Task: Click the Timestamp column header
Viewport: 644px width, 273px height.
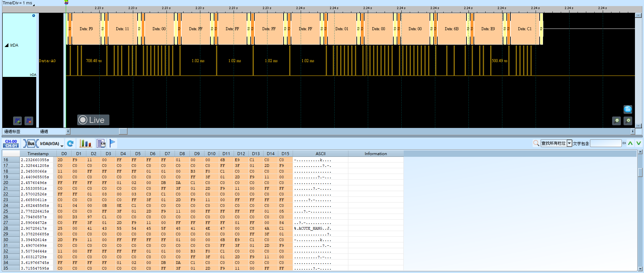Action: point(38,153)
